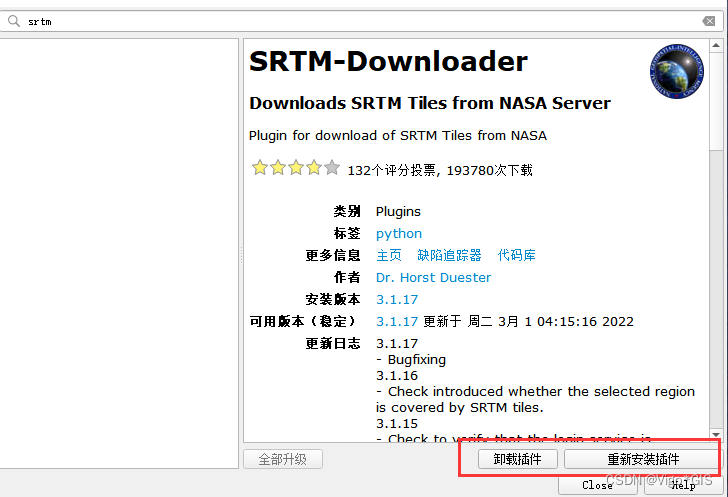Click inside the plugin search field
This screenshot has width=728, height=497.
coord(362,21)
